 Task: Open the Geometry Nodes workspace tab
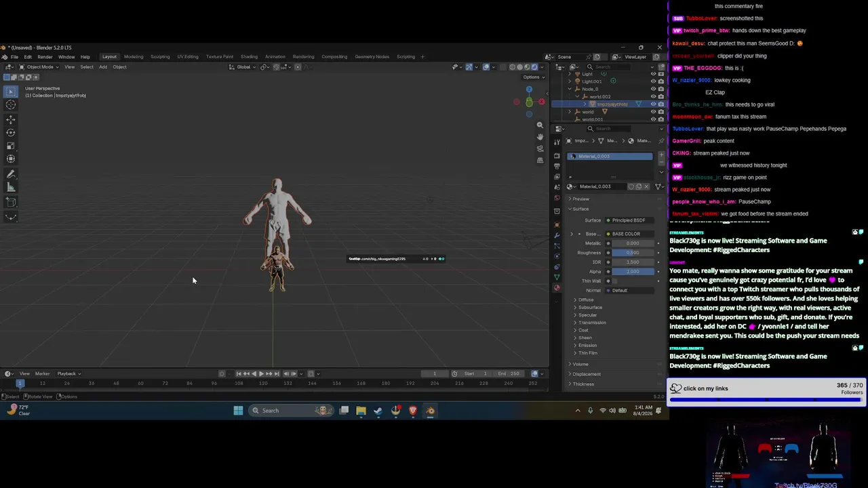pos(372,57)
